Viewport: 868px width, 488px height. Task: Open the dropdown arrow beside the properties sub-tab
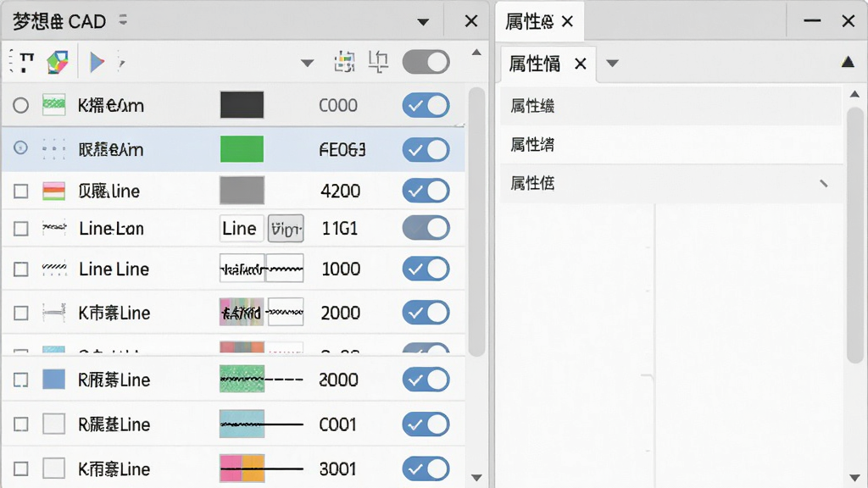click(x=612, y=63)
